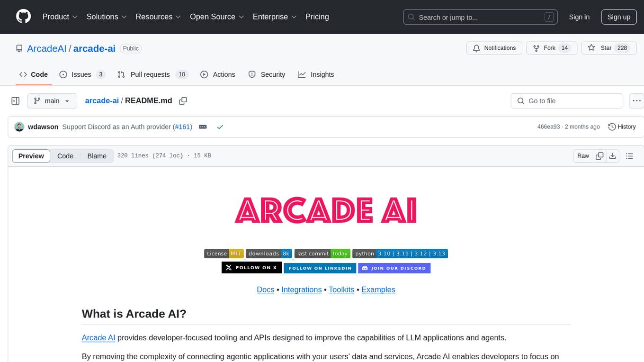Open the Arcade AI text link
Image resolution: width=644 pixels, height=362 pixels.
(98, 338)
